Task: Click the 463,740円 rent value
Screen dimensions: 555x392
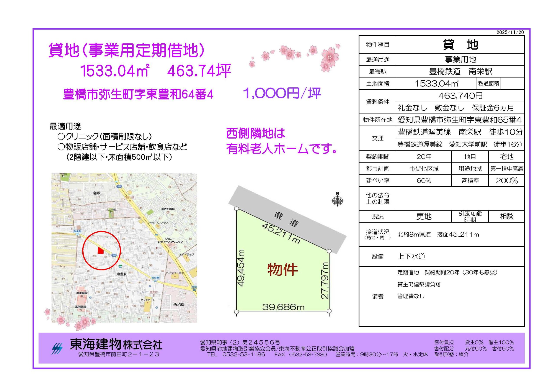Action: pyautogui.click(x=460, y=96)
